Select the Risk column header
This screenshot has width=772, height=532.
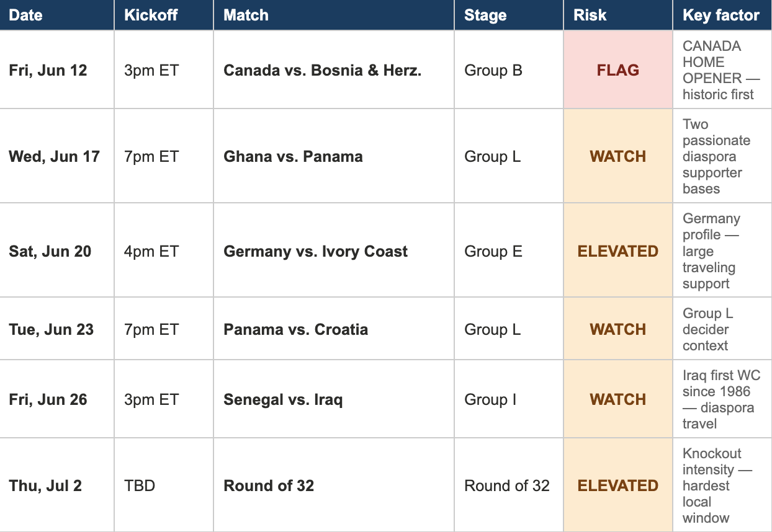tap(618, 15)
